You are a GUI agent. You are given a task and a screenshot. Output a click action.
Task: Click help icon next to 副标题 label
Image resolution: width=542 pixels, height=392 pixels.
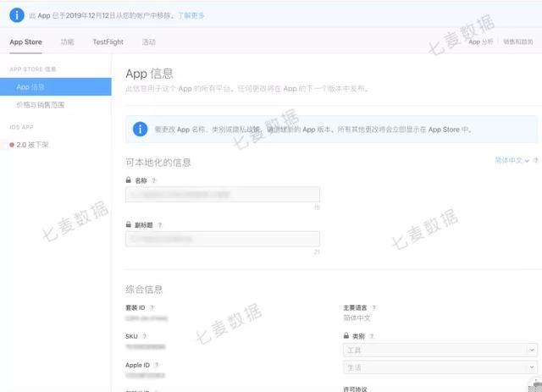click(160, 225)
